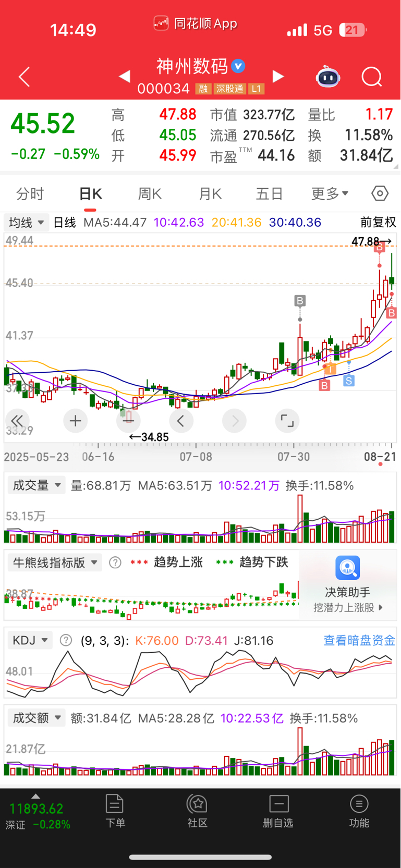Expand the 成交额 indicator dropdown

[x=37, y=718]
